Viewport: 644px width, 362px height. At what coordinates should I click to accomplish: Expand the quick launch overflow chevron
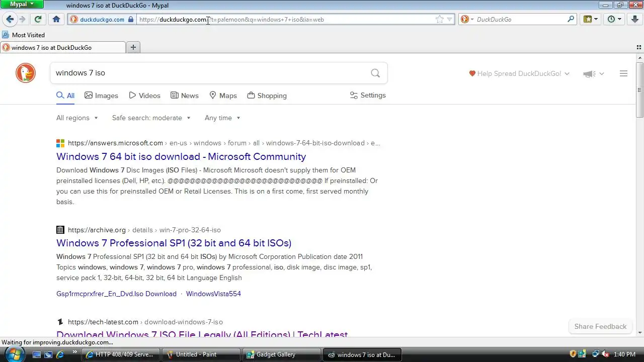[x=74, y=352]
